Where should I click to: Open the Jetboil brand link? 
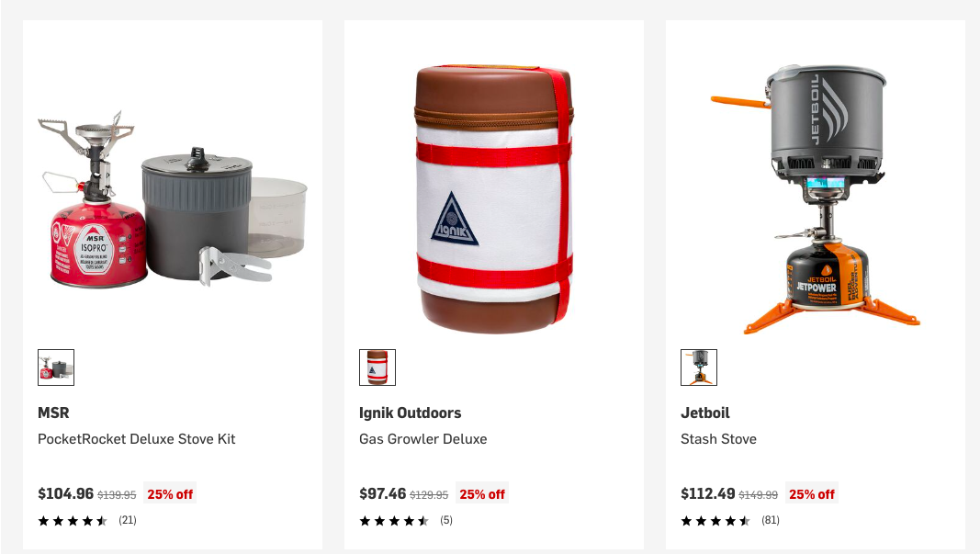(705, 413)
